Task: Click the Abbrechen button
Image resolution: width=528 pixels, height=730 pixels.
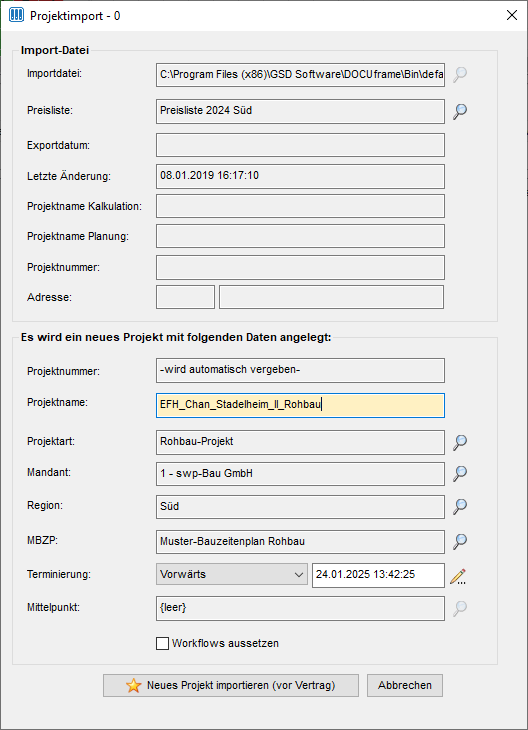Action: 405,685
